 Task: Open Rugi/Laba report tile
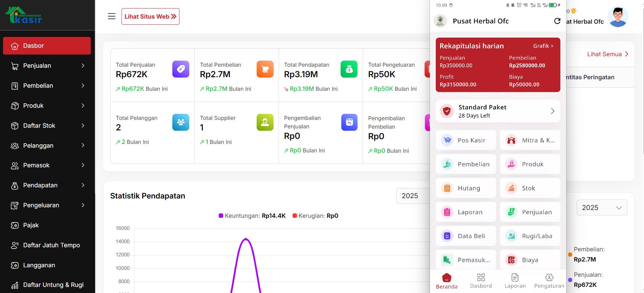point(530,236)
